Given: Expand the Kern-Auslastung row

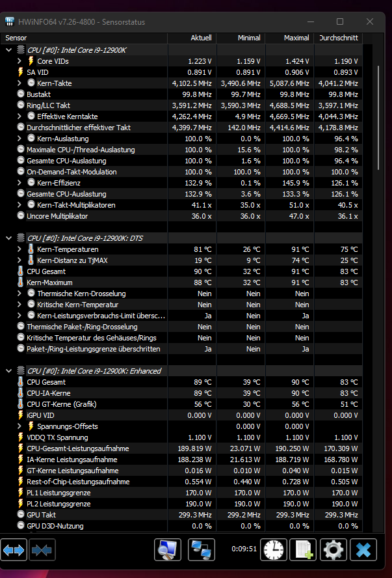Looking at the screenshot, I should pos(20,138).
